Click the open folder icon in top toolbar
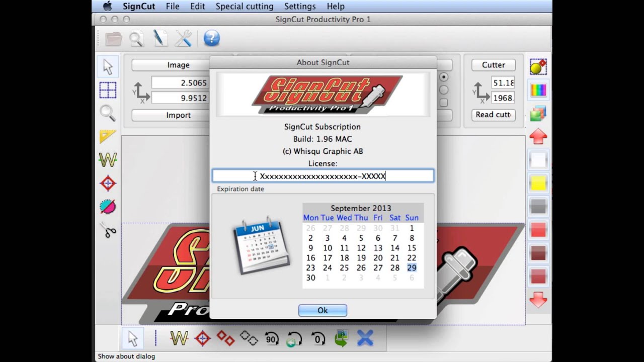Viewport: 644px width, 362px height. pos(114,39)
